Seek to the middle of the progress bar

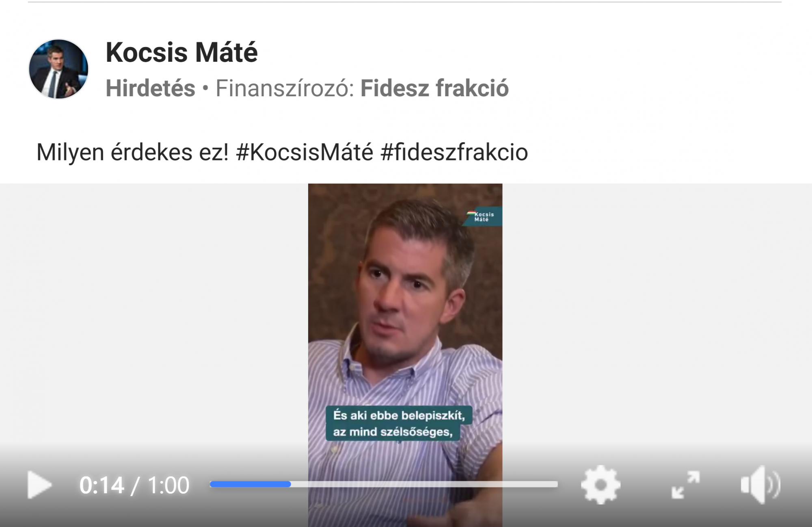click(384, 484)
